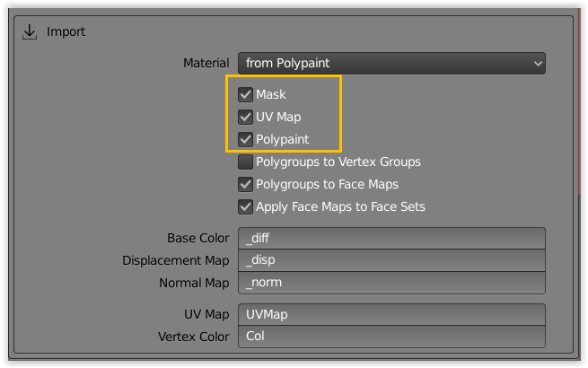The width and height of the screenshot is (588, 368).
Task: Enable Polygroups to Vertex Groups
Action: pyautogui.click(x=245, y=162)
